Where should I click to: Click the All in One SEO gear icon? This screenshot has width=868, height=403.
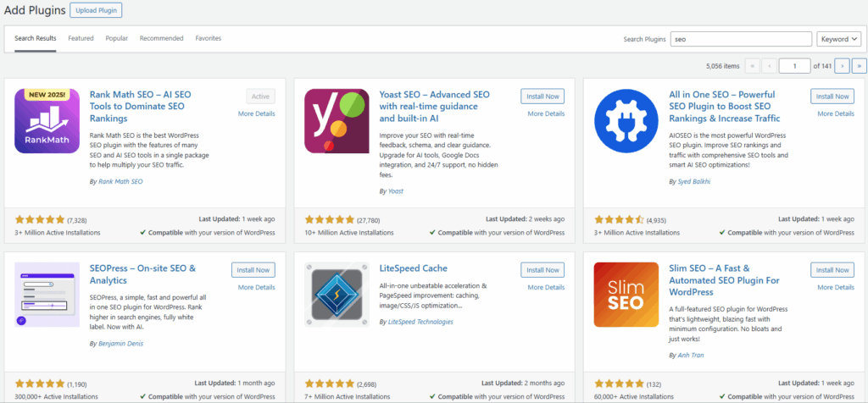coord(626,120)
